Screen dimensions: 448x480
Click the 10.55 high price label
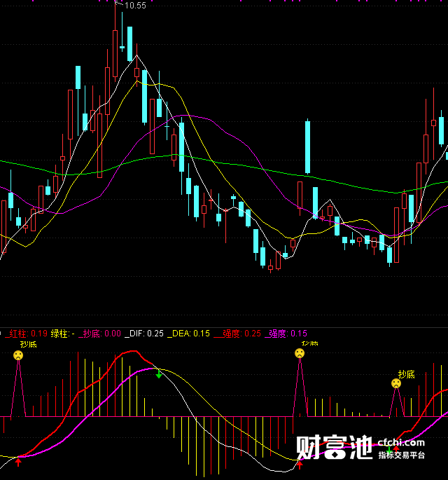[x=136, y=6]
